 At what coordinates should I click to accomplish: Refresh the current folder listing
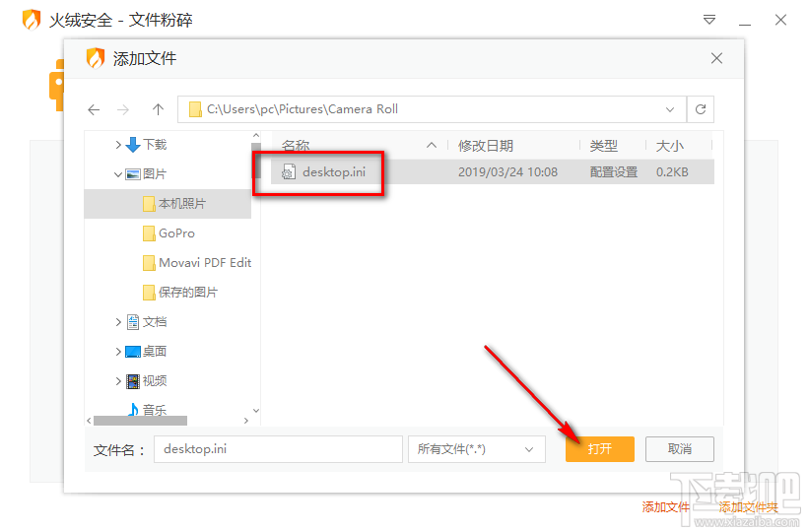click(x=701, y=109)
